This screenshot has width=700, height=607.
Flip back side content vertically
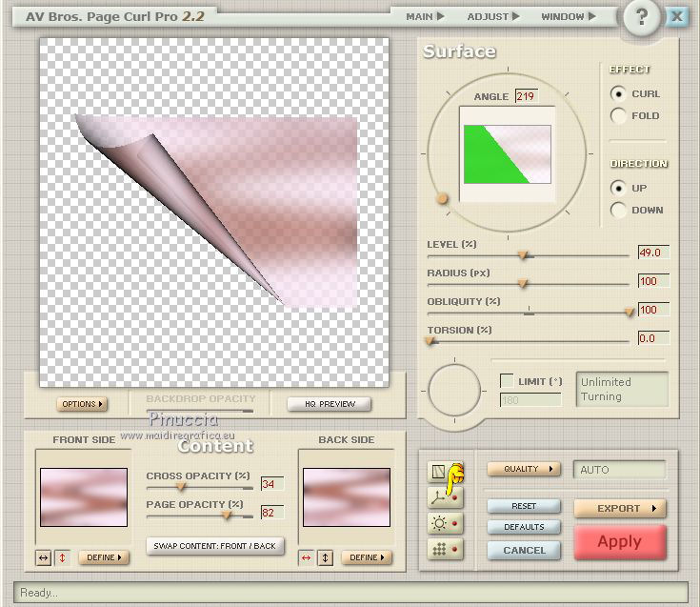(x=325, y=557)
